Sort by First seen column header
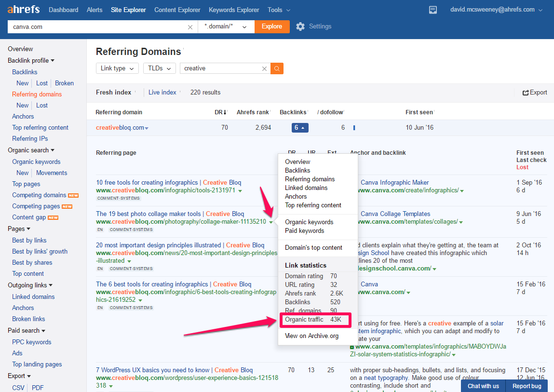Image resolution: width=554 pixels, height=392 pixels. (x=419, y=112)
